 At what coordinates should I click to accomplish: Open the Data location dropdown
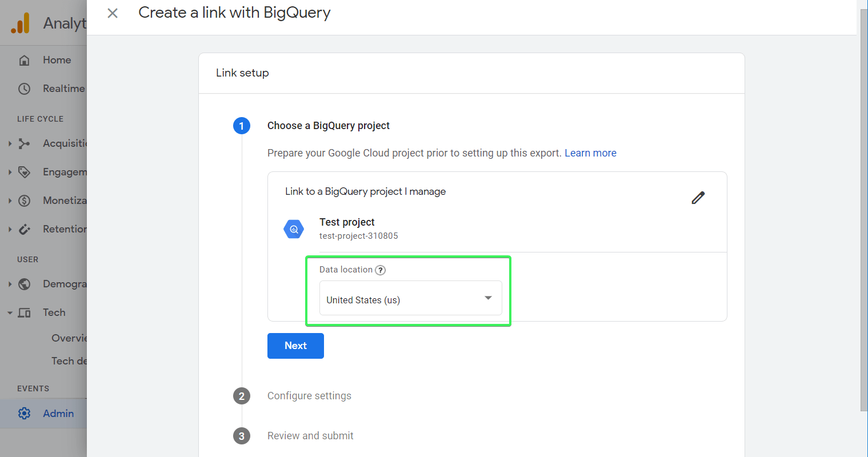point(410,298)
